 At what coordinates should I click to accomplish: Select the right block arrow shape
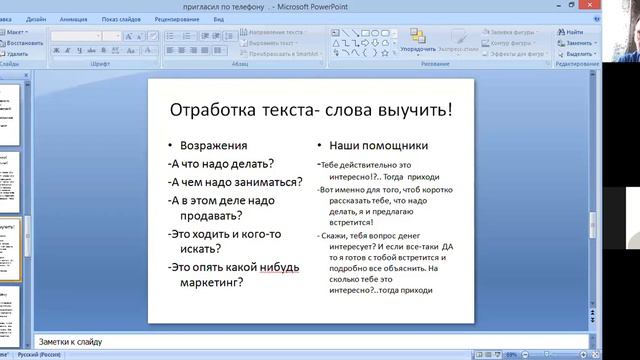(x=365, y=43)
